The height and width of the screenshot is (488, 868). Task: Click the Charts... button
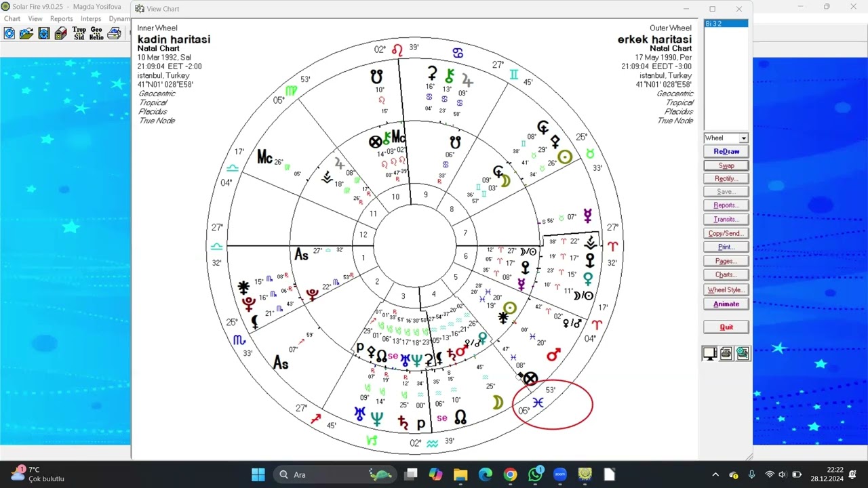coord(726,274)
